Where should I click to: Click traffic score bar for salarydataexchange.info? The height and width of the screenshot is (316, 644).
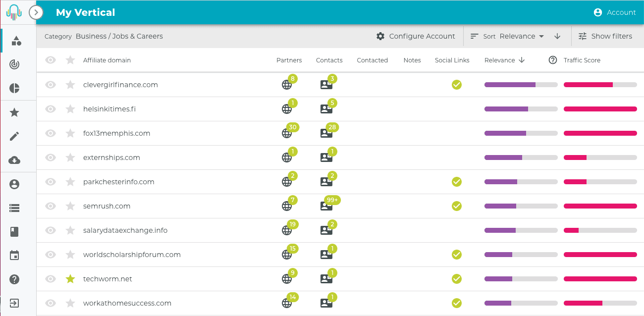pos(600,230)
